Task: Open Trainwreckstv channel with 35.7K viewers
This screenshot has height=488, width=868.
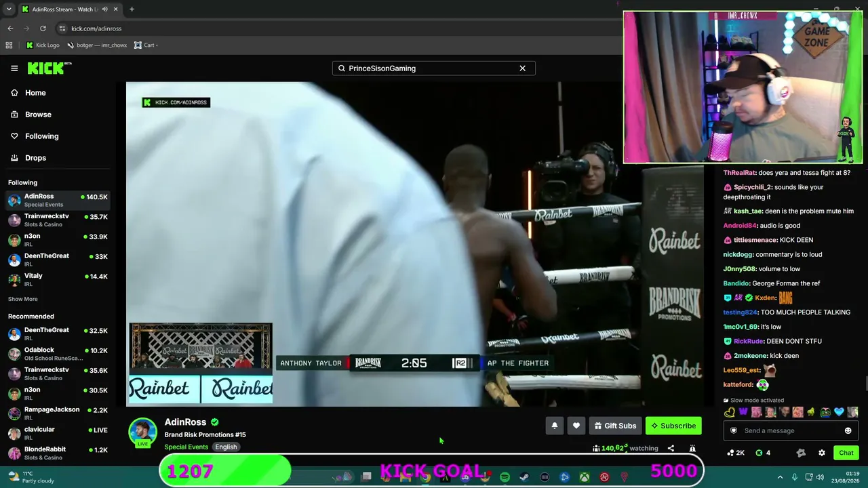Action: 58,220
